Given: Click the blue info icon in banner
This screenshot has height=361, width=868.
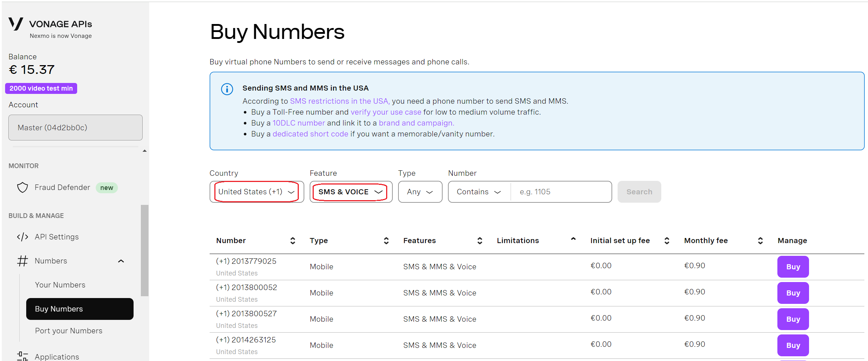Looking at the screenshot, I should pos(227,89).
